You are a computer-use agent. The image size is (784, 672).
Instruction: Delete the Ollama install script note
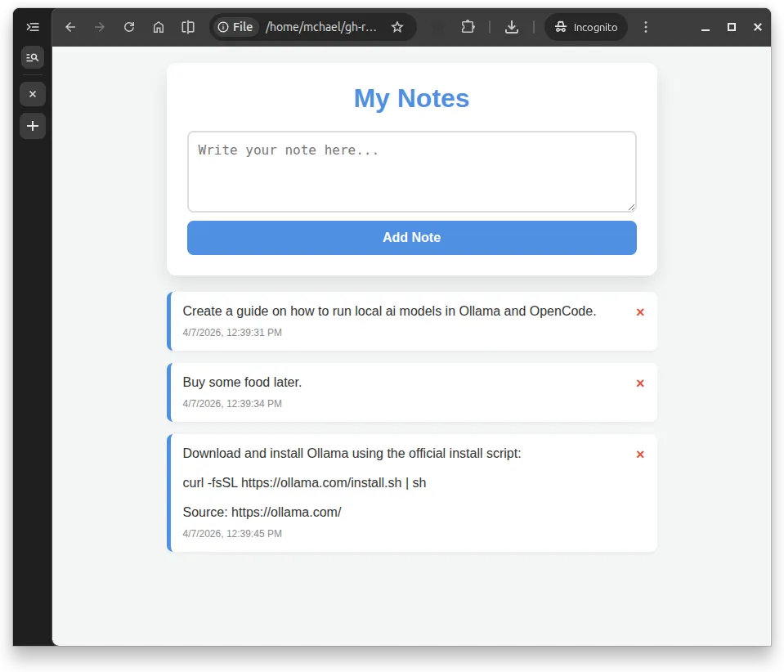pos(640,454)
